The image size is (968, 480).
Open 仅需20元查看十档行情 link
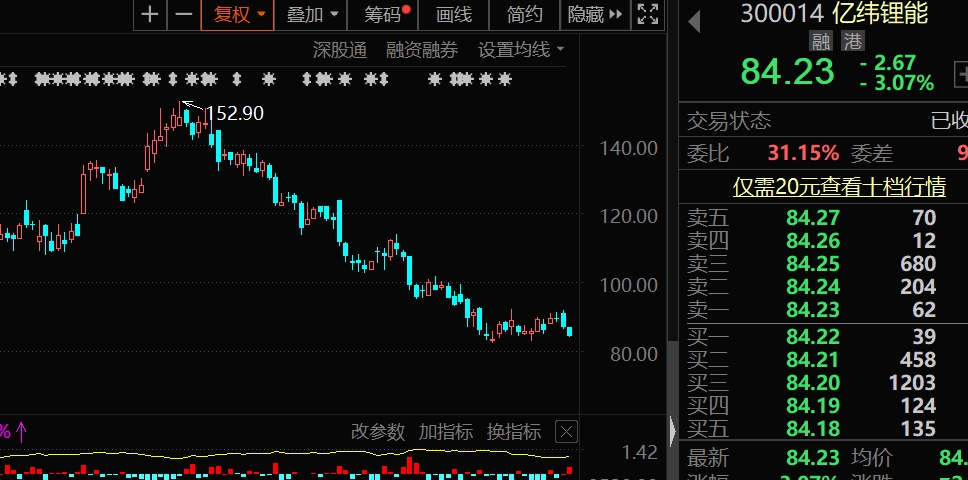(x=839, y=186)
